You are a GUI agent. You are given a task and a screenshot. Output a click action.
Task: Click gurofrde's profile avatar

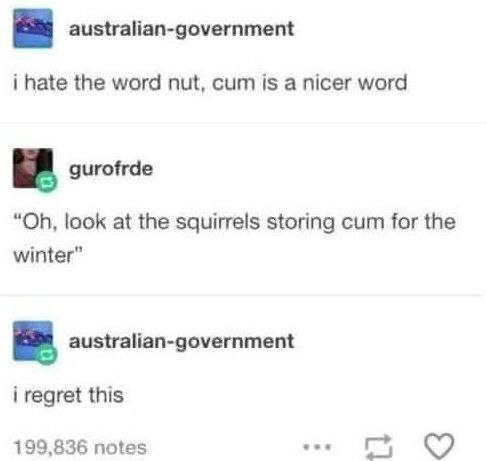click(x=33, y=168)
